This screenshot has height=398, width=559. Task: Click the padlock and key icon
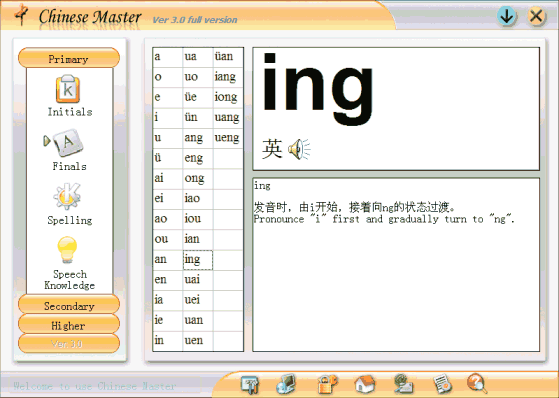[x=327, y=384]
